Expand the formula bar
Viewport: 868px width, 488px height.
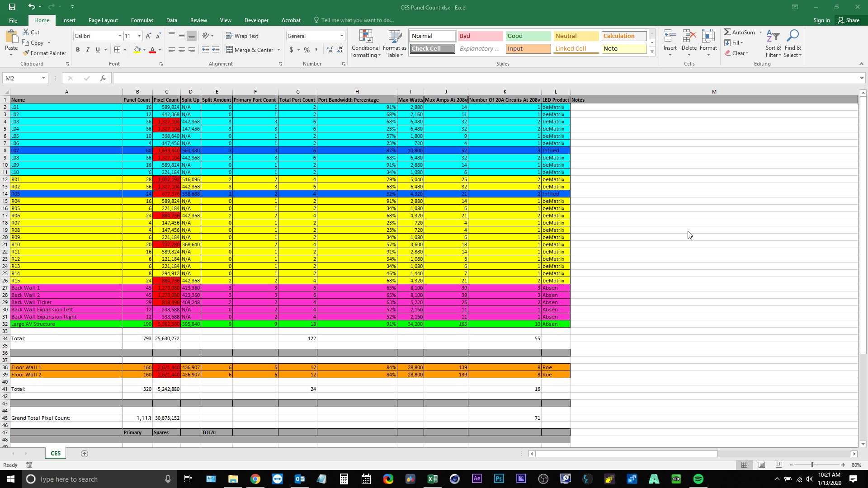tap(861, 78)
